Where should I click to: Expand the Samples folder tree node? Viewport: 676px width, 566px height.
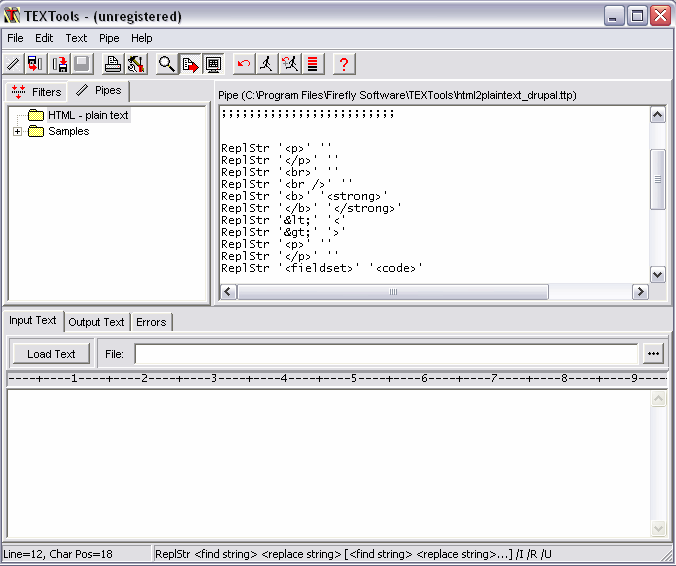18,132
